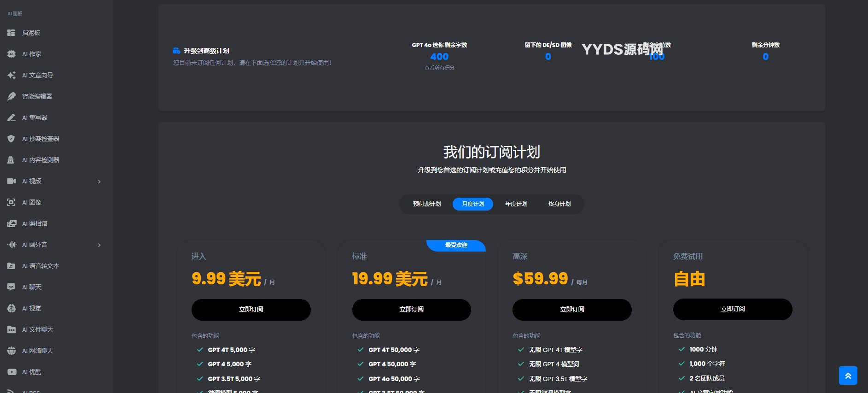Switch to 预付费计划 tab
The width and height of the screenshot is (868, 393).
coord(427,204)
